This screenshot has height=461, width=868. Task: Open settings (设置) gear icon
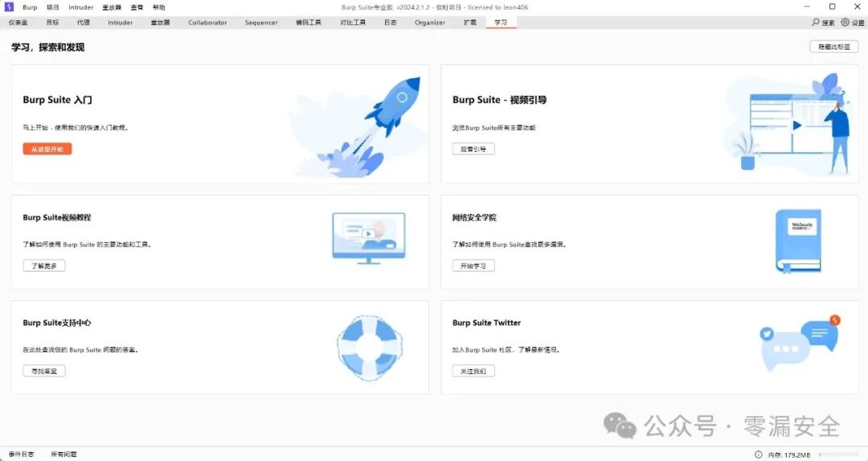pyautogui.click(x=845, y=23)
